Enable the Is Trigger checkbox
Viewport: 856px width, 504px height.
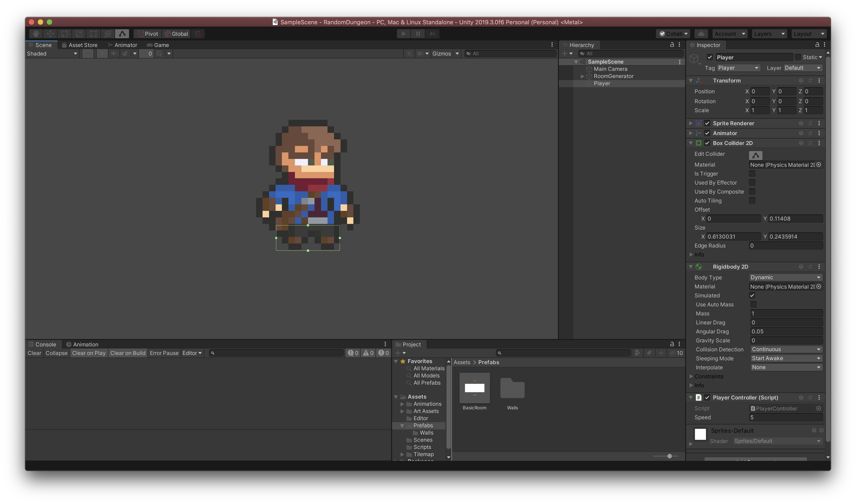click(x=752, y=174)
